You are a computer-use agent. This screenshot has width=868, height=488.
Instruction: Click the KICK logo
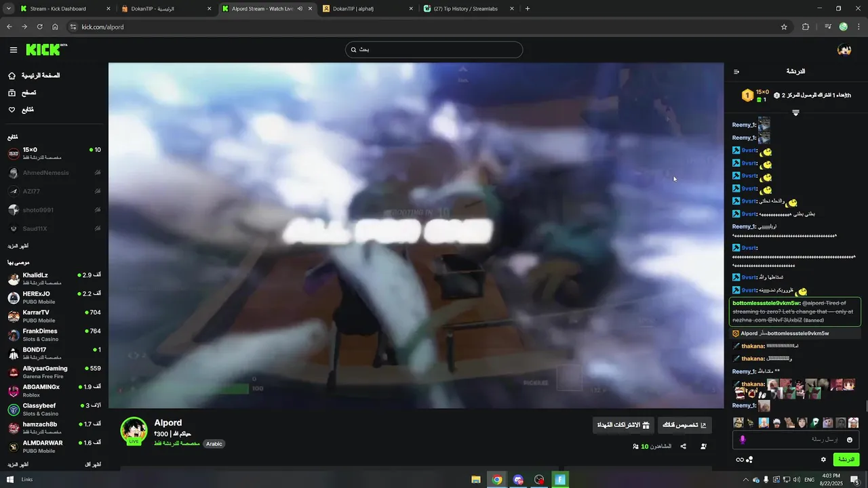(46, 49)
